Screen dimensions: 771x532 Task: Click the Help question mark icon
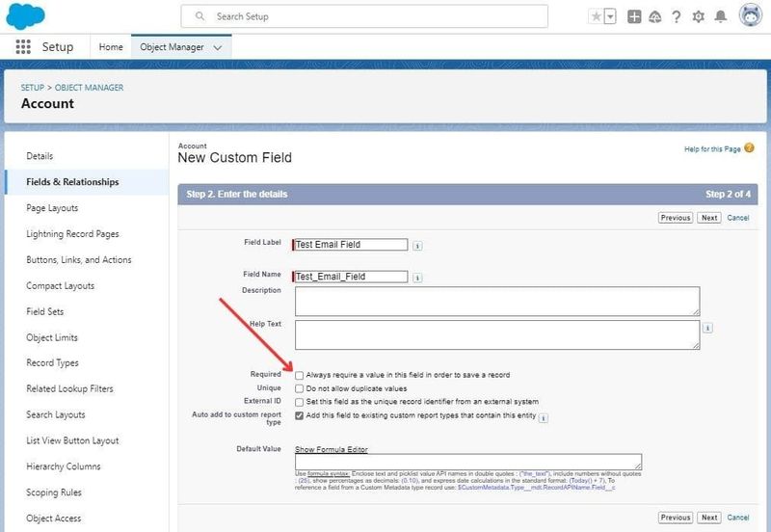[x=677, y=17]
